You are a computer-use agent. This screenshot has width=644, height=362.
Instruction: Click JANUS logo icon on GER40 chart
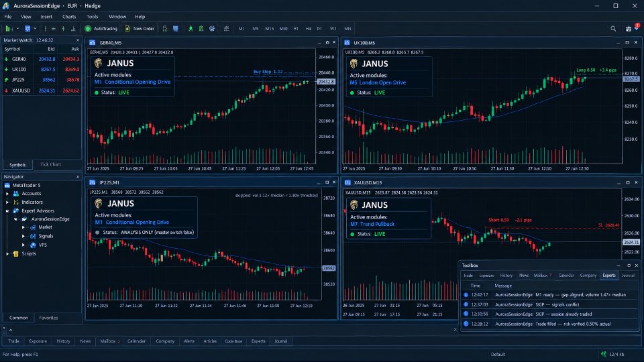[x=98, y=63]
